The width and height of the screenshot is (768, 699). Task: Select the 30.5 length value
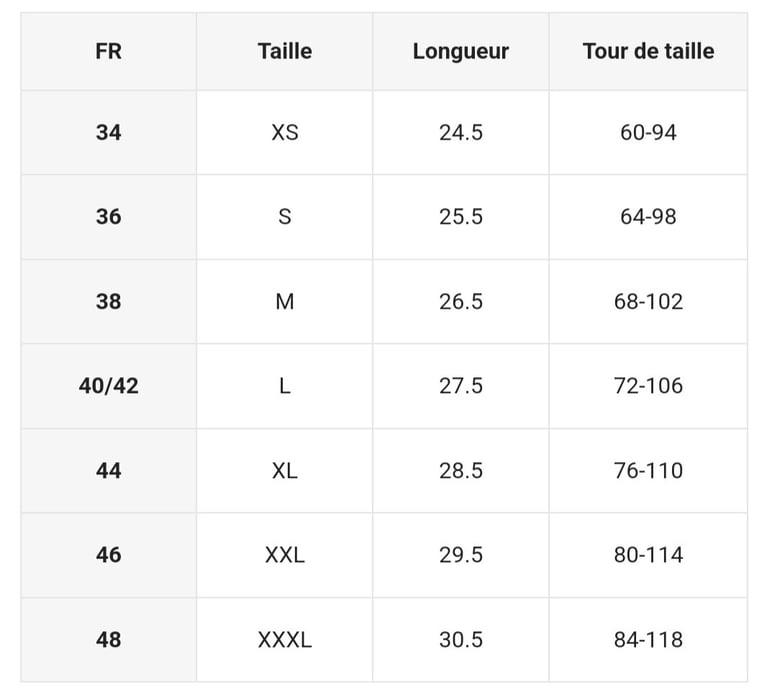click(x=460, y=639)
